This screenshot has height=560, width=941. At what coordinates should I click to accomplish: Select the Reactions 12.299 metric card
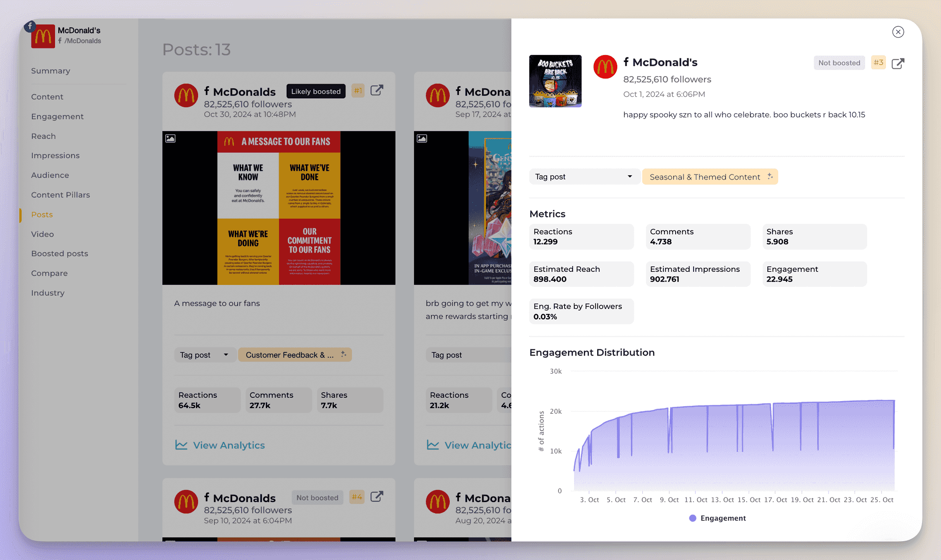(582, 237)
